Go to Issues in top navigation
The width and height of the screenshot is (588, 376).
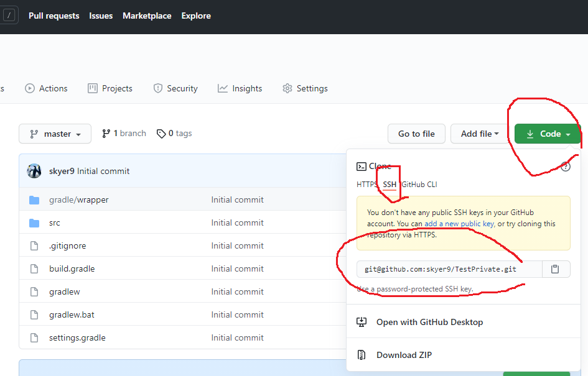click(101, 16)
